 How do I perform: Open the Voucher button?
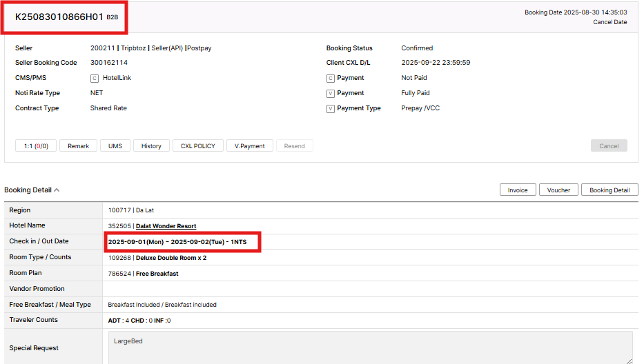pyautogui.click(x=558, y=190)
